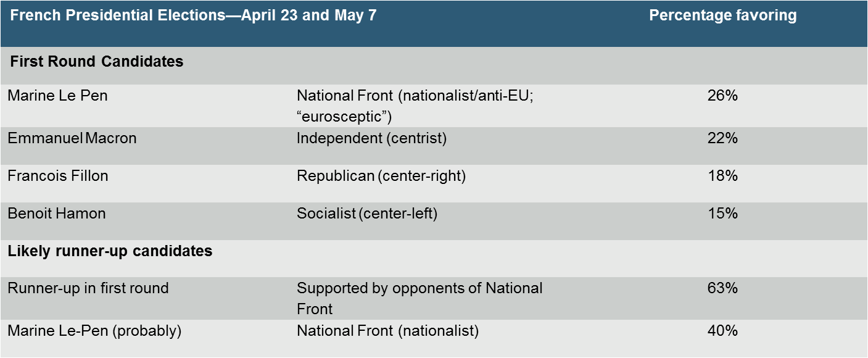Click the First Round Candidates section heading
Screen dimensions: 868x358
(x=97, y=62)
